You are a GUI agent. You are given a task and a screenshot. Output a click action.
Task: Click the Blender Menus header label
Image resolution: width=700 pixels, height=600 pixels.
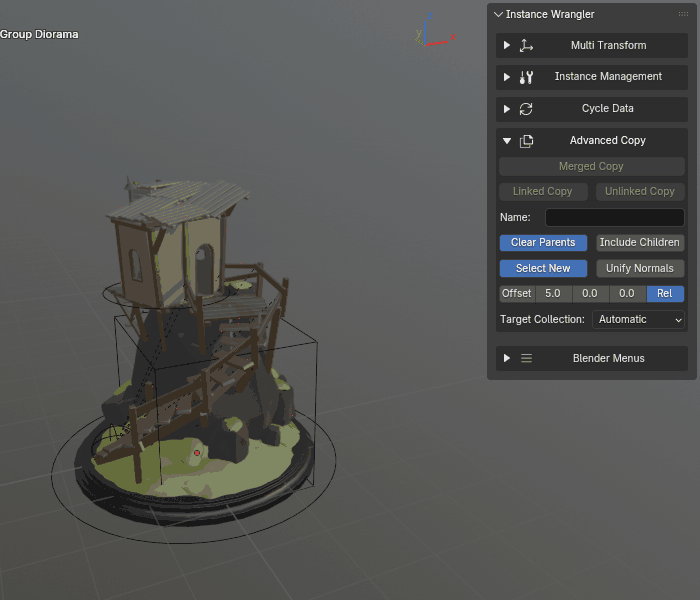click(608, 358)
